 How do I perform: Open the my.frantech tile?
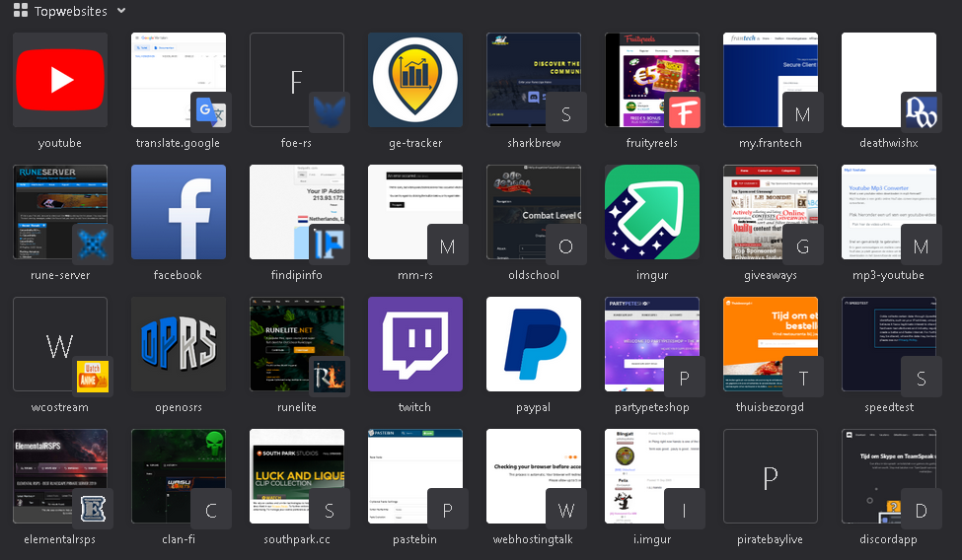pyautogui.click(x=771, y=80)
